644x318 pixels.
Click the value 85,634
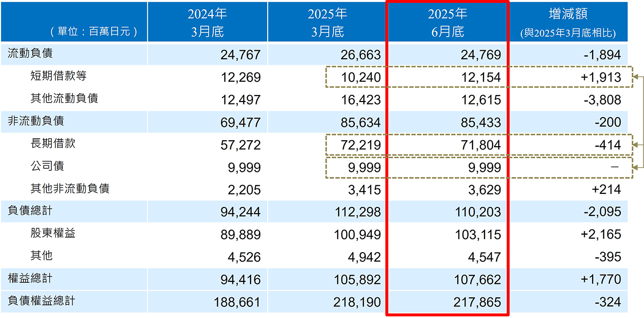coord(361,123)
